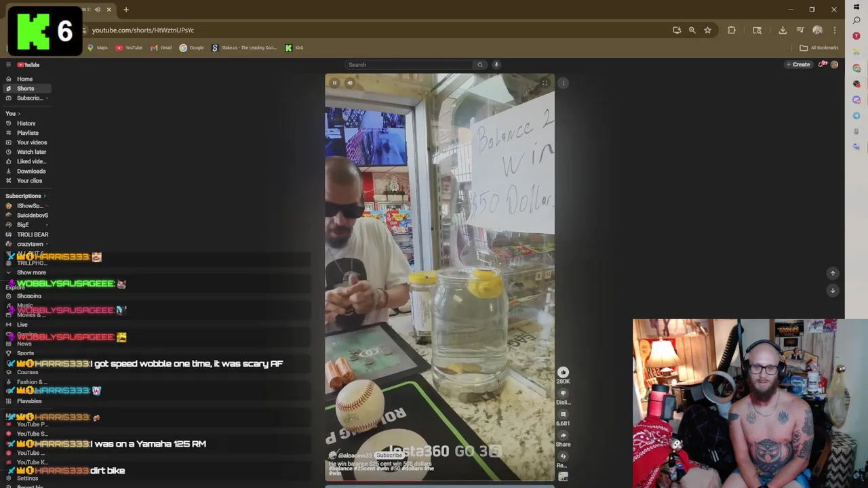868x488 pixels.
Task: Open Chrome three-dot menu
Action: coord(835,30)
